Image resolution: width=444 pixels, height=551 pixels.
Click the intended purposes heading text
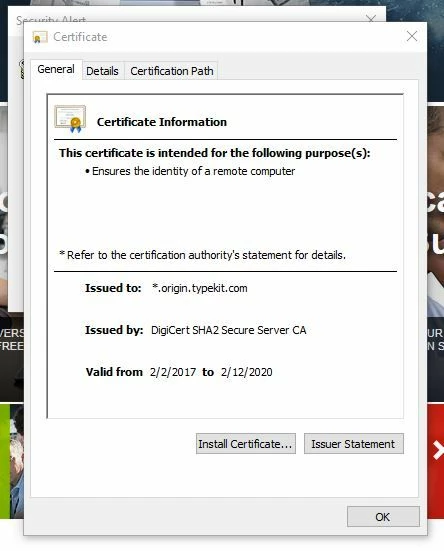[215, 153]
